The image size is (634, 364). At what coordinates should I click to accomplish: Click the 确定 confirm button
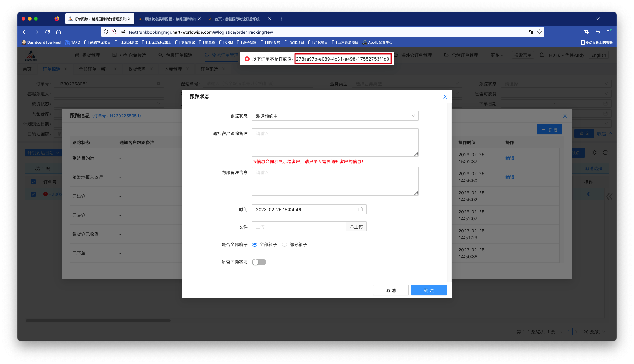coord(429,290)
